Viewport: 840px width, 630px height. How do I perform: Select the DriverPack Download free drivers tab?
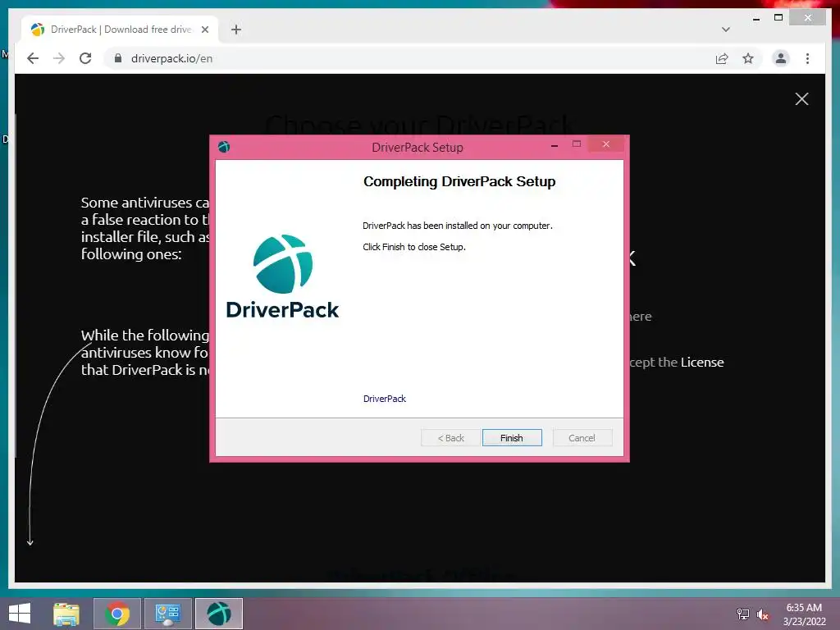click(120, 30)
